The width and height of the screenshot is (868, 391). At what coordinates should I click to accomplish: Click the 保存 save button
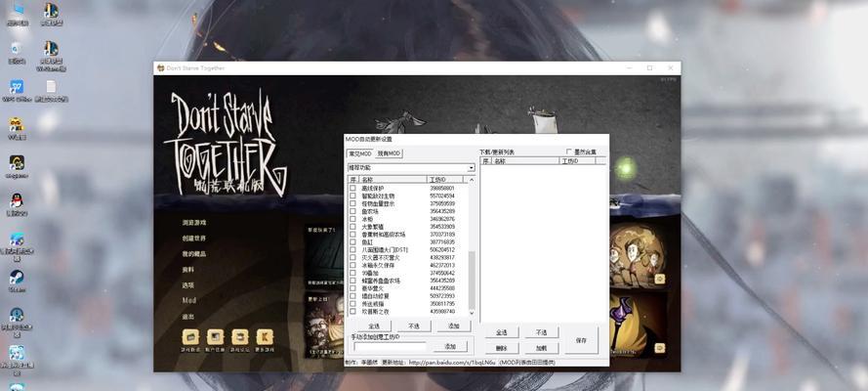[x=581, y=340]
